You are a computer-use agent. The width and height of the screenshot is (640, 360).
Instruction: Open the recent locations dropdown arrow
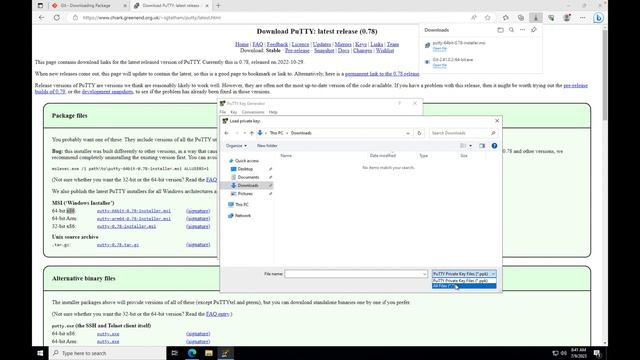pyautogui.click(x=244, y=133)
